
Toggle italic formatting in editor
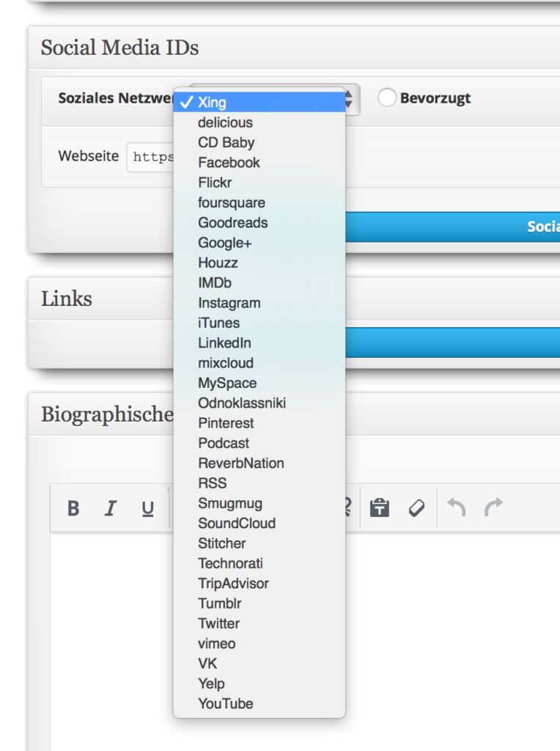111,508
